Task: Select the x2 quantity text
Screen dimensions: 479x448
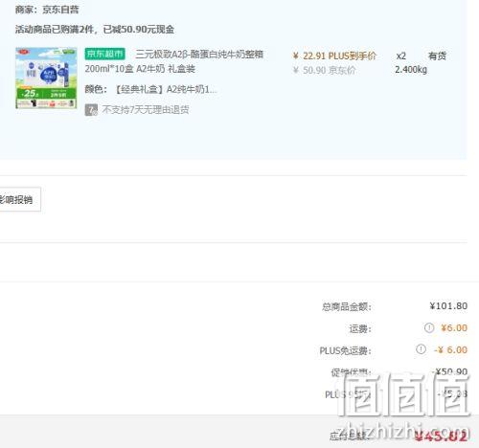Action: (400, 56)
